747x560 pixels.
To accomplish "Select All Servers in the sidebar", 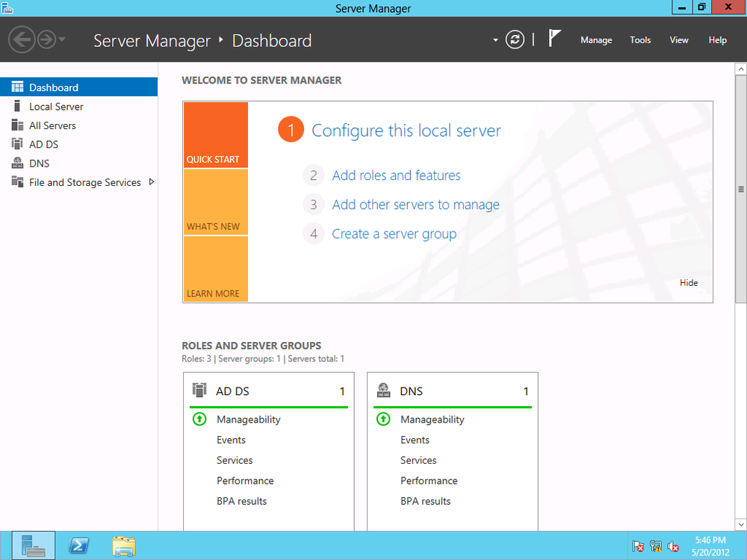I will [78, 125].
